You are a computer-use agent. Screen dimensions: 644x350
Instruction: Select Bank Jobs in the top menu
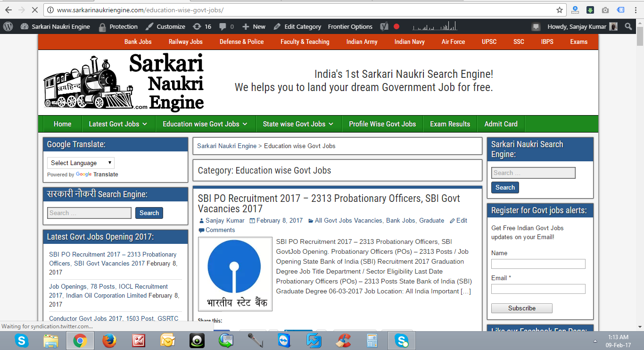pos(138,42)
